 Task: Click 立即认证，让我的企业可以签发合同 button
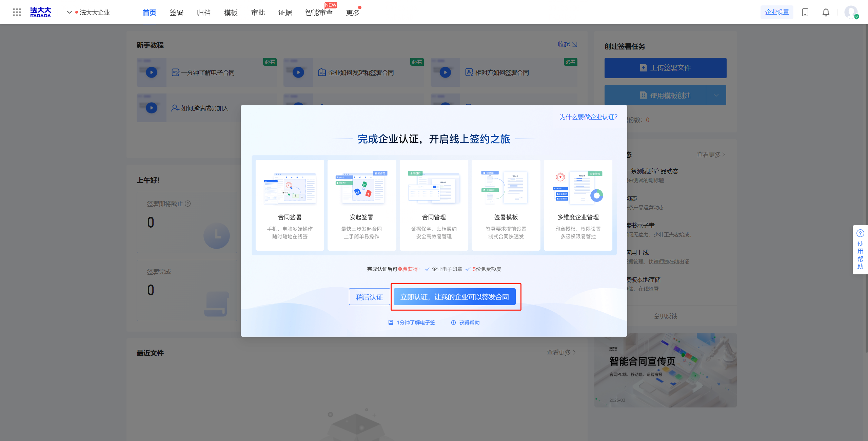(454, 297)
